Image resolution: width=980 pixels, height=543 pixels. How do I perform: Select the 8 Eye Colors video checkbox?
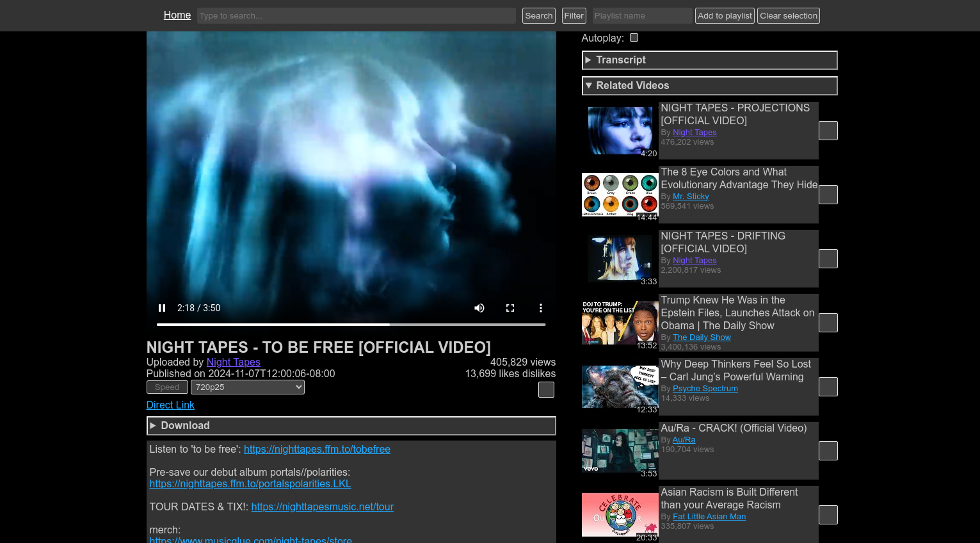828,195
